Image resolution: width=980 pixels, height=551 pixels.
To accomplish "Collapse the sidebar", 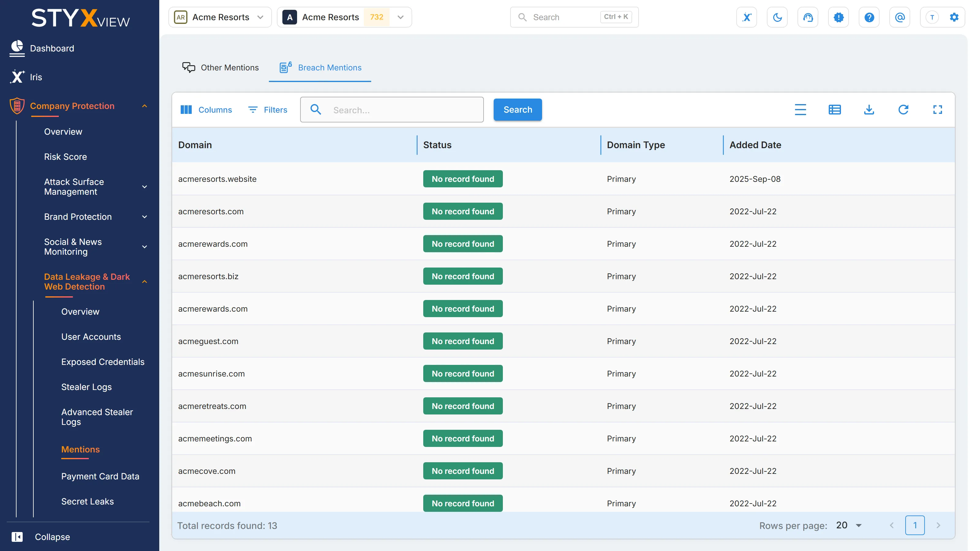I will (41, 537).
